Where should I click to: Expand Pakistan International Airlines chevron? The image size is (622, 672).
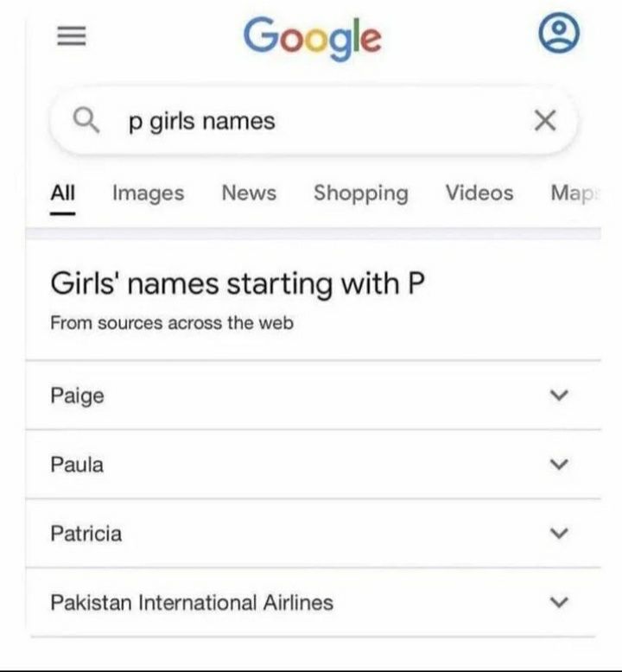(559, 602)
